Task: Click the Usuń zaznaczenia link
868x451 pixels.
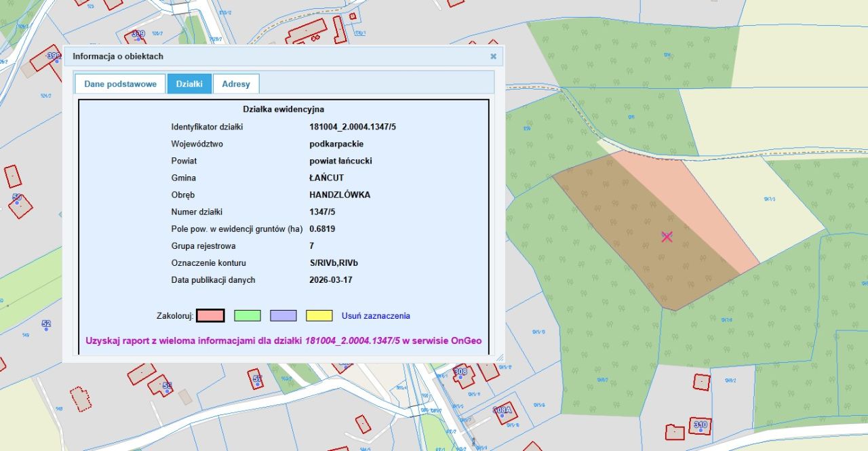Action: click(x=376, y=316)
